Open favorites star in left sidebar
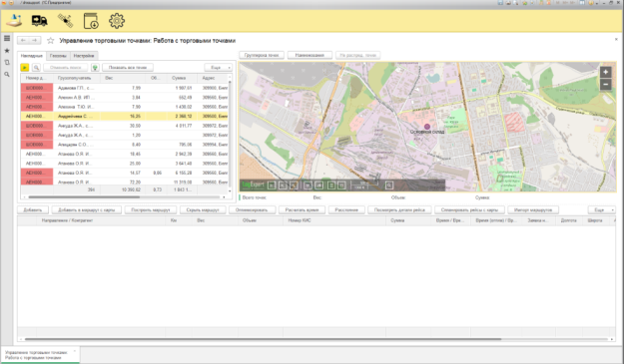 coord(7,51)
